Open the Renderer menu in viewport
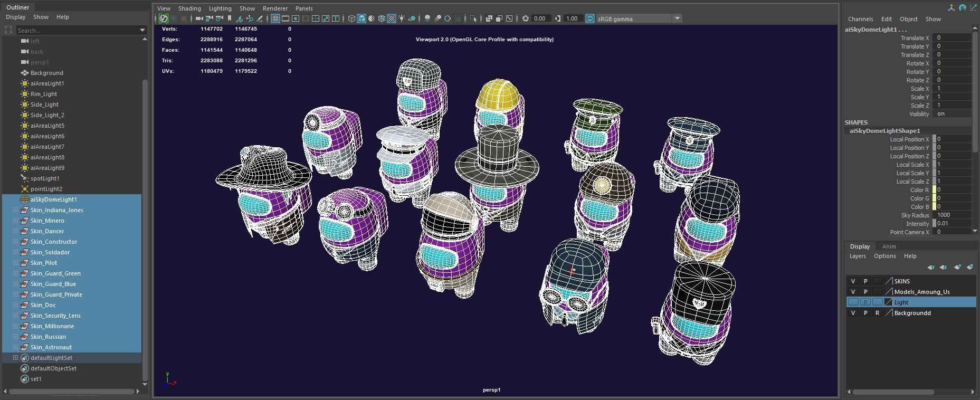This screenshot has height=400, width=980. pos(275,8)
